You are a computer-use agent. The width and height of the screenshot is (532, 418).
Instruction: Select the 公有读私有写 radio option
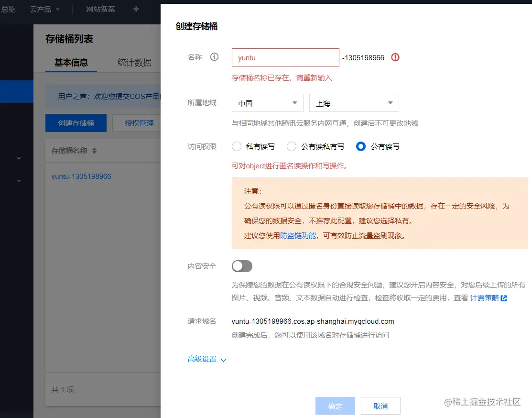coord(292,146)
